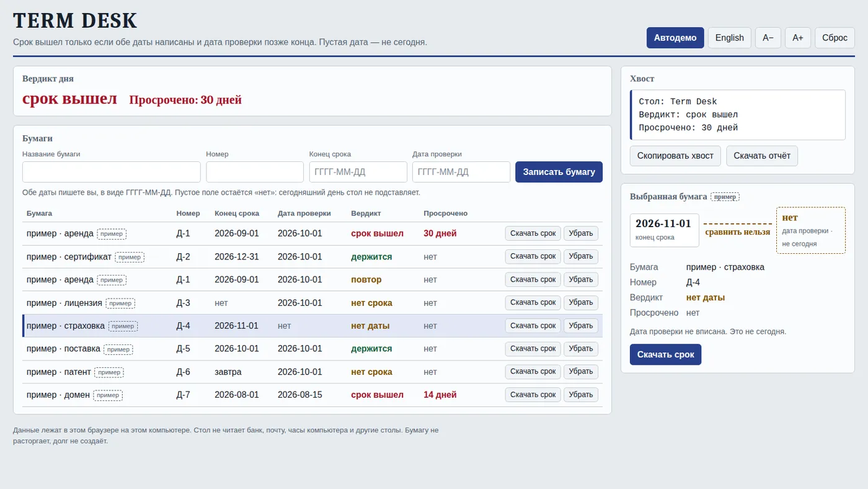Click the Вердикт column header
This screenshot has height=489, width=868.
[366, 213]
